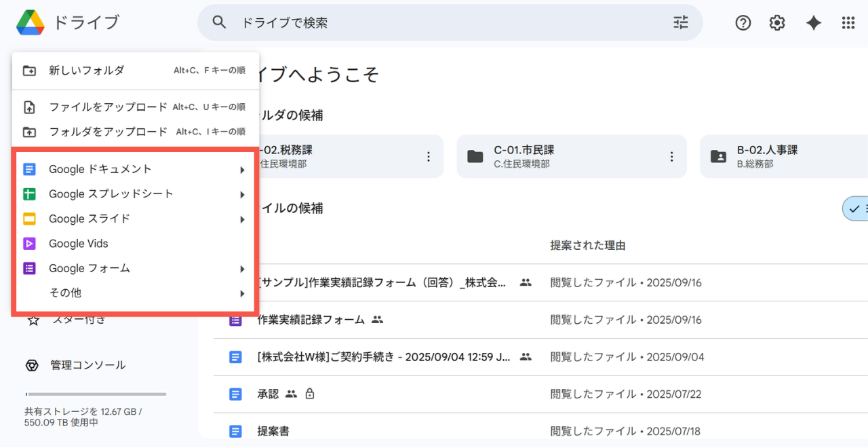Expand the Google スライド submenu arrow
Viewport: 868px width, 448px height.
(x=242, y=219)
